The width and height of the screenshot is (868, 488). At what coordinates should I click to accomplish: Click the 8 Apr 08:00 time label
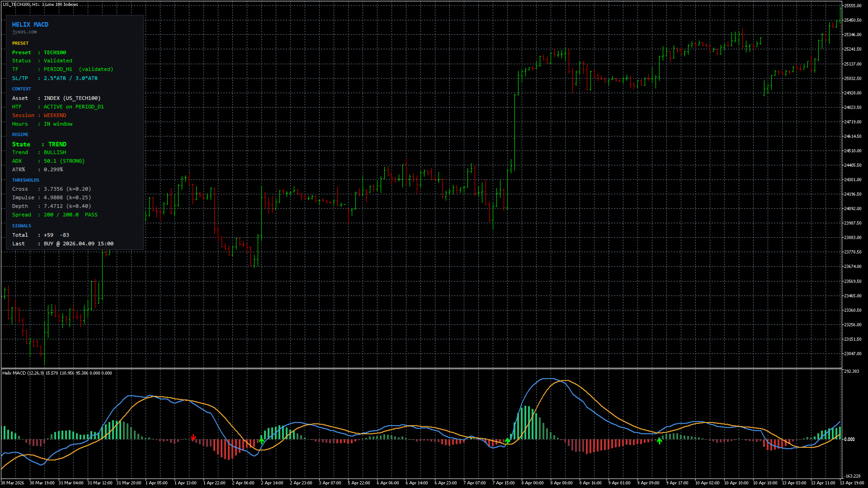pyautogui.click(x=561, y=483)
